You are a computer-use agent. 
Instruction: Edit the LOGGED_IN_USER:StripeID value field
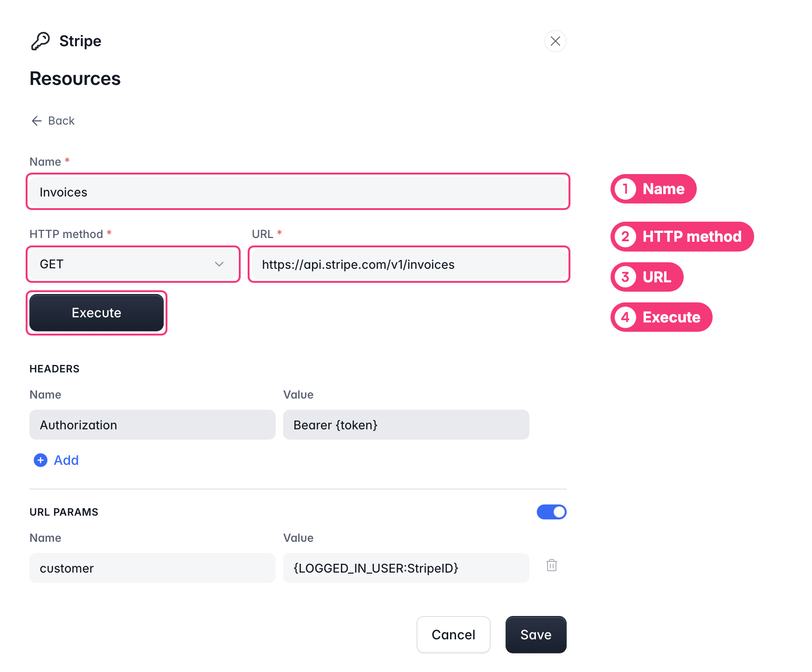[406, 568]
